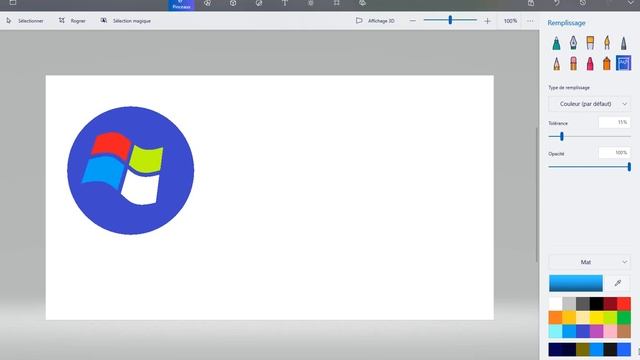Select the Oil brush tool
The width and height of the screenshot is (640, 360).
tap(590, 43)
